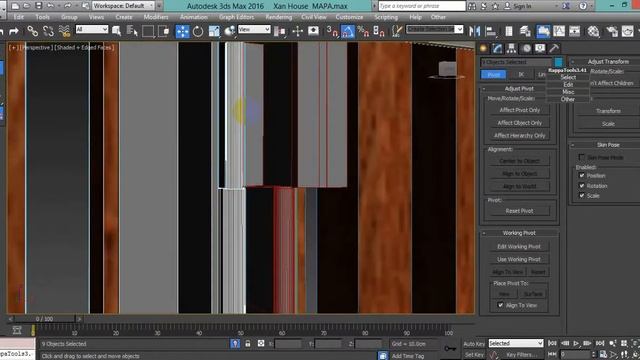Click the Reset Pivot button
This screenshot has height=360, width=640.
click(x=519, y=211)
